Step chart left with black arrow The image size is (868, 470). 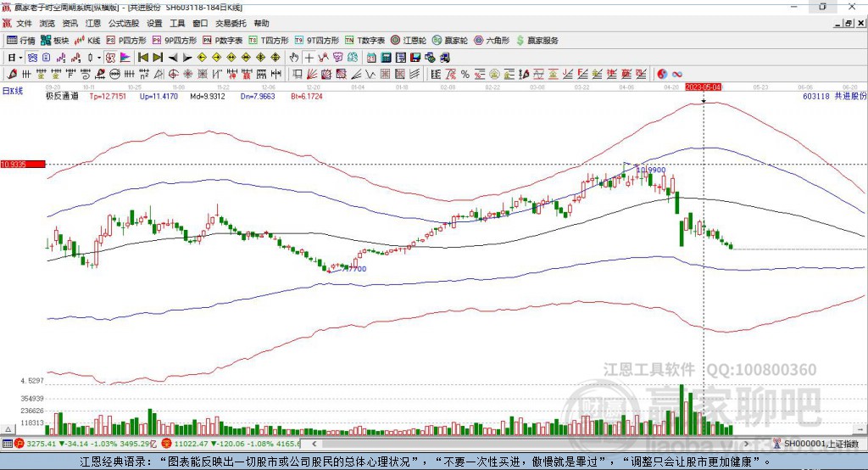pos(173,58)
